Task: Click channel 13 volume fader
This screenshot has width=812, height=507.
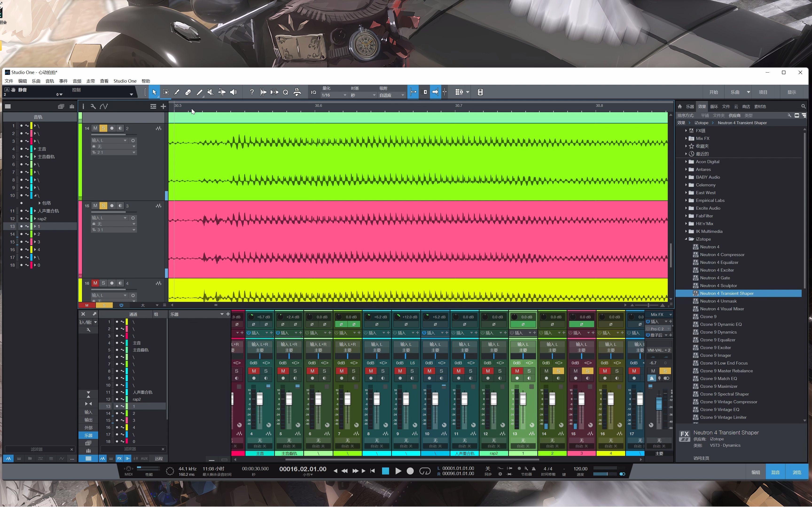Action: [523, 399]
